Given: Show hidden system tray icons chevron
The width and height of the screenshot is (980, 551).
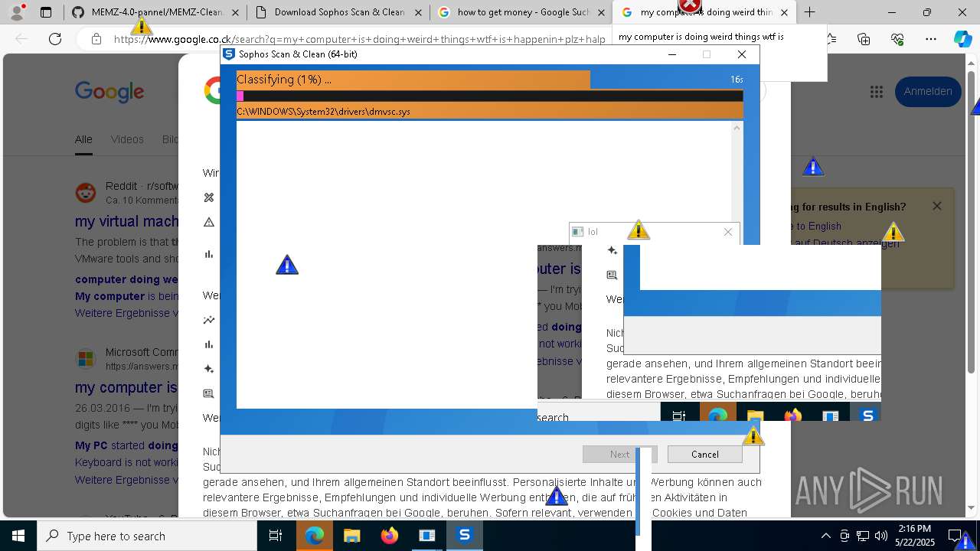Looking at the screenshot, I should pyautogui.click(x=825, y=536).
